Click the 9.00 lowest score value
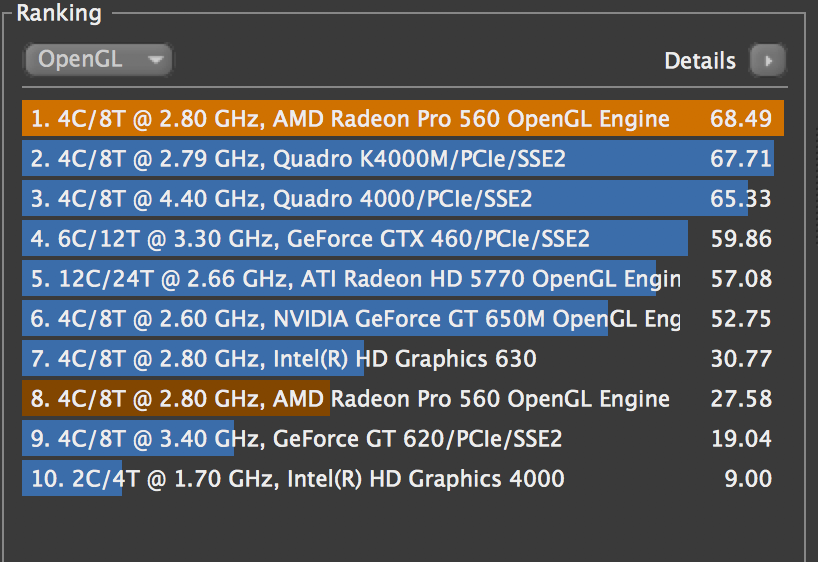 coord(748,480)
